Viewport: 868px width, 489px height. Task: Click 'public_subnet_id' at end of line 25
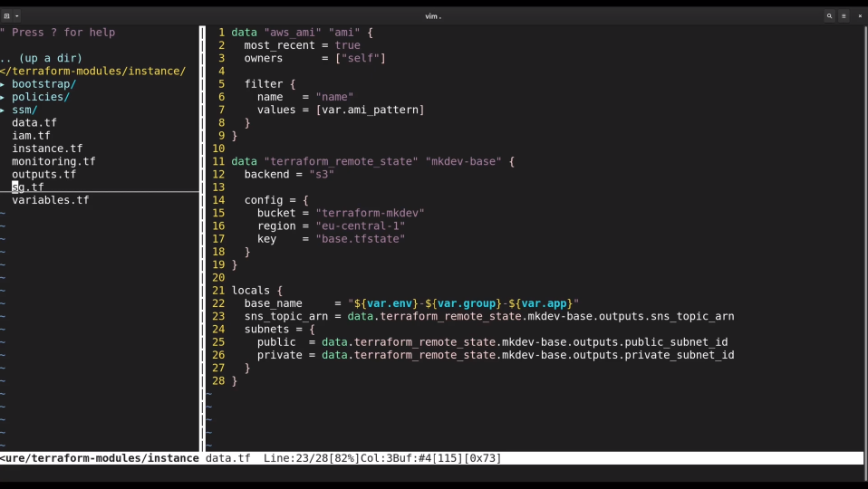pyautogui.click(x=677, y=342)
